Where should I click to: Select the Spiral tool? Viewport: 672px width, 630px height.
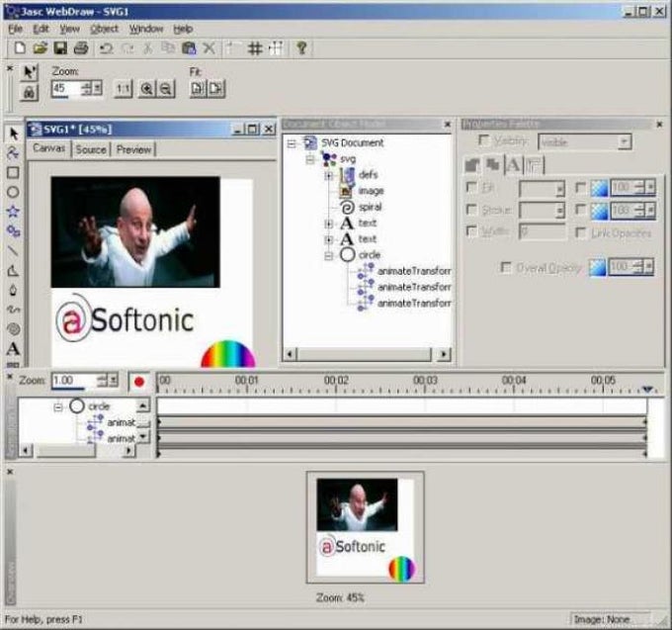tap(13, 329)
